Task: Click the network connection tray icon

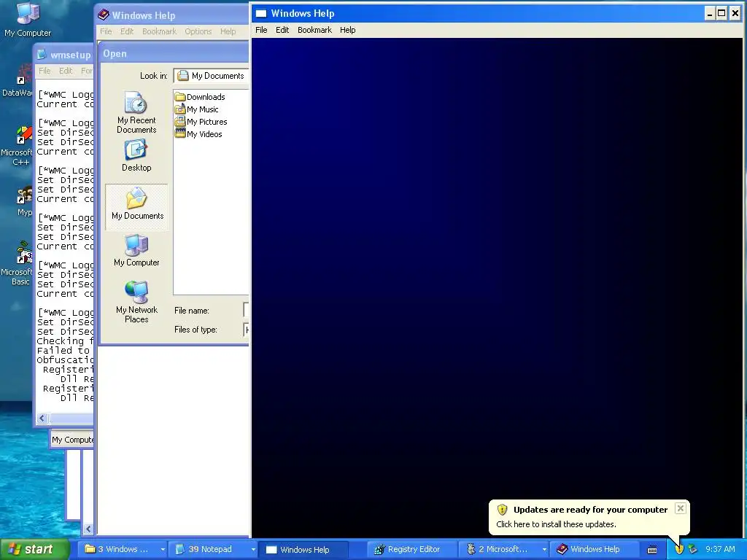Action: tap(693, 550)
